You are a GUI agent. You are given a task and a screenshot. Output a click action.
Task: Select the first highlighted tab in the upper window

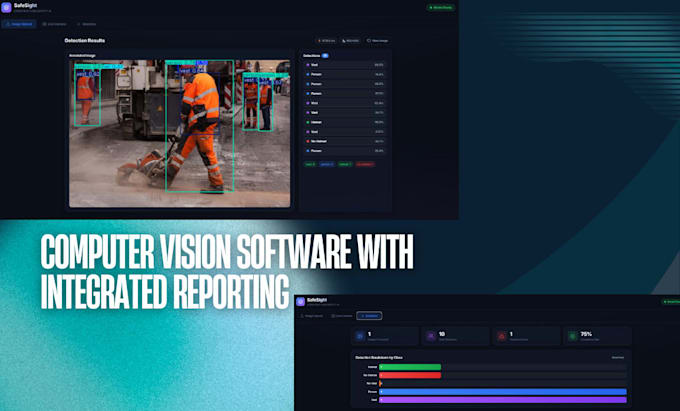pos(19,24)
